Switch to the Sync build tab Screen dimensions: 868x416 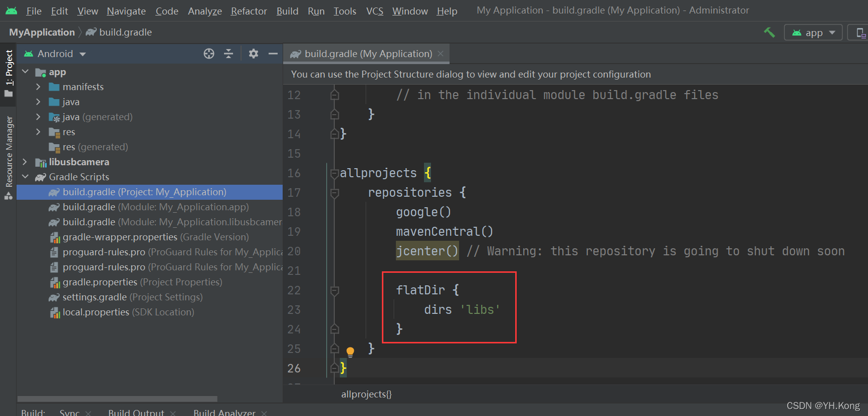(x=69, y=412)
